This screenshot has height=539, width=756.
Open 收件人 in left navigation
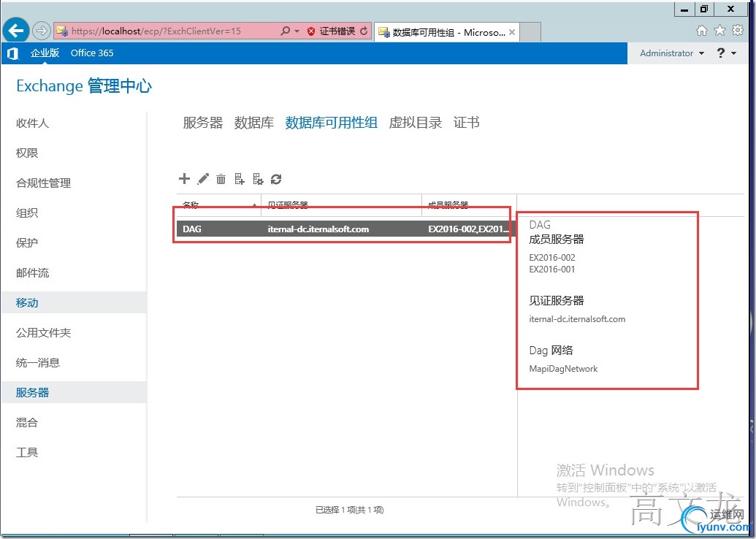pyautogui.click(x=32, y=123)
